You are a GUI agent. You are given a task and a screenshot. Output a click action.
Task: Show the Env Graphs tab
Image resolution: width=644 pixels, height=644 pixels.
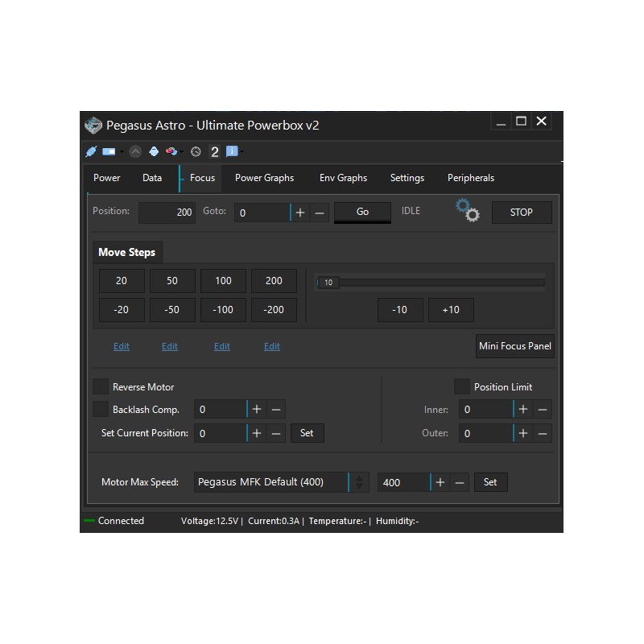[344, 178]
